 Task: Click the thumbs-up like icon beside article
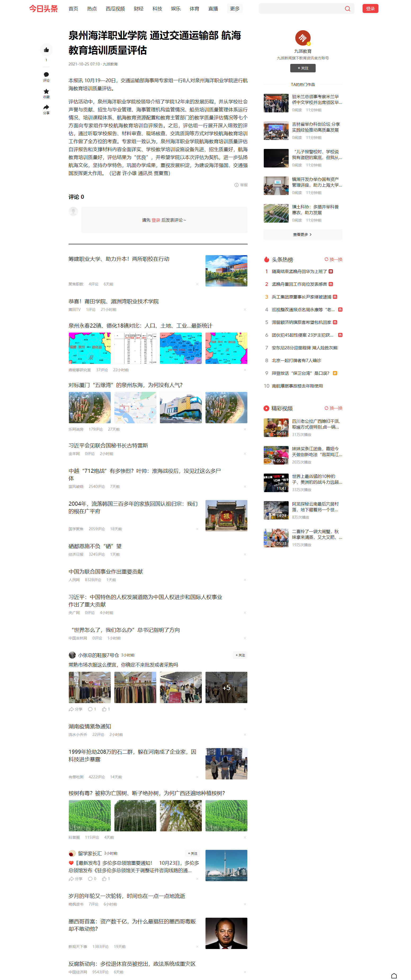click(46, 50)
